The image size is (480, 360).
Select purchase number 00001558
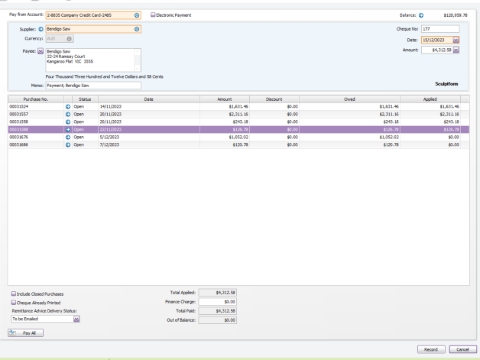pos(19,122)
